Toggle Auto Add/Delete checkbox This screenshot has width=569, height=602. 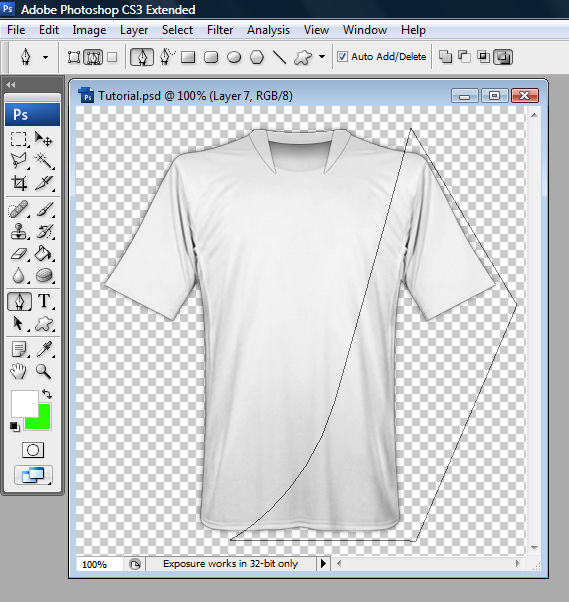pos(342,57)
